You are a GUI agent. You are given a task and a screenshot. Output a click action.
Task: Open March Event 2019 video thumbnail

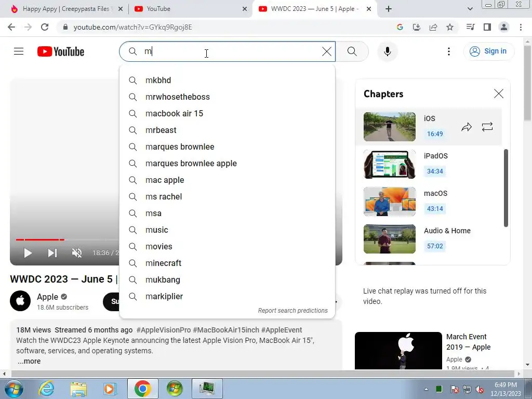tap(398, 351)
